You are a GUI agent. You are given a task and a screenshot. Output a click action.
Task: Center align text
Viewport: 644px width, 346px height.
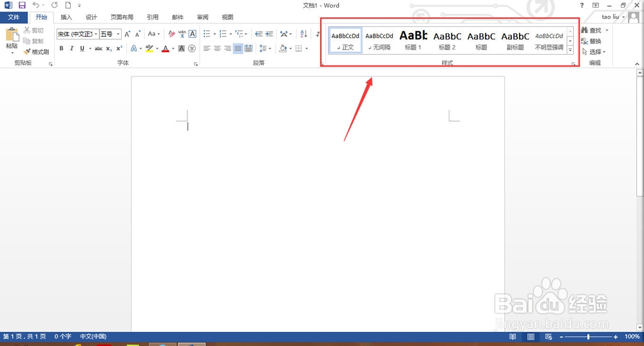217,48
